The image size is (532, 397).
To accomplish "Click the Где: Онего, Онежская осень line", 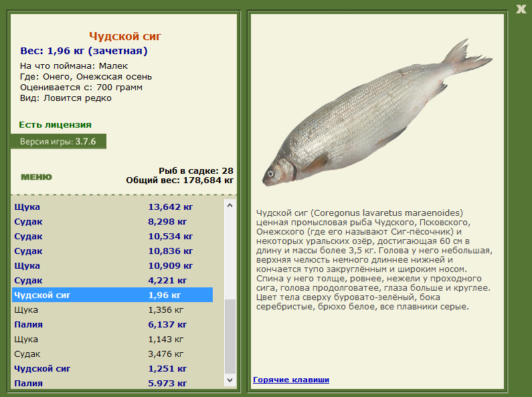I will [x=86, y=77].
